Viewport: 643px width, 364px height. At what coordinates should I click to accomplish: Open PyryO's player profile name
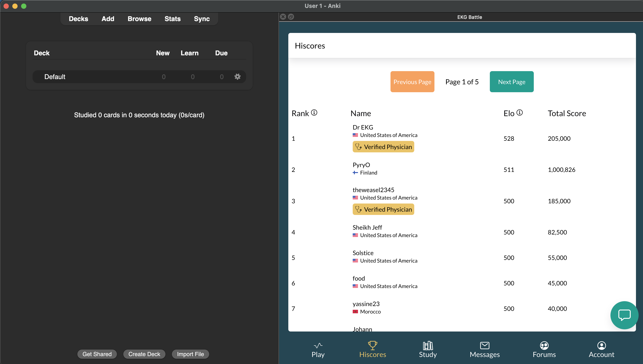361,165
